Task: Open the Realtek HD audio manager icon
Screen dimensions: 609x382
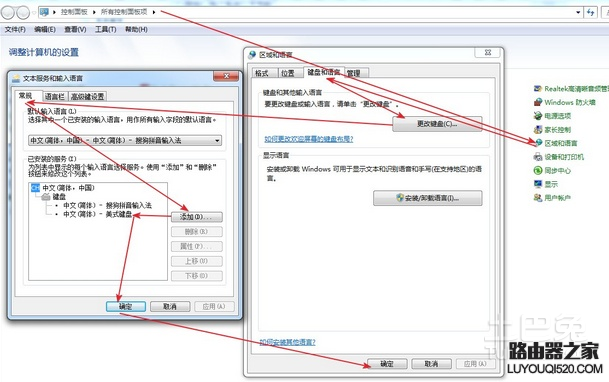Action: pyautogui.click(x=538, y=89)
